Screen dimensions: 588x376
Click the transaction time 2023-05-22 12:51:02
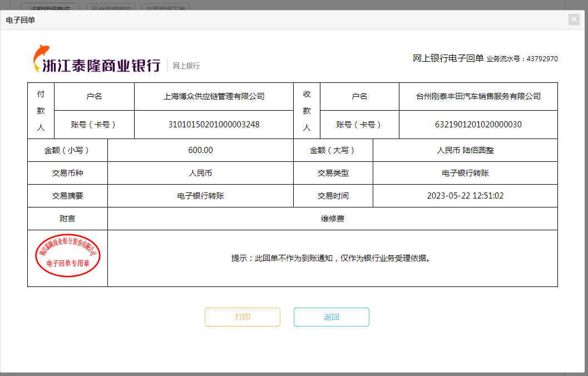tap(465, 196)
